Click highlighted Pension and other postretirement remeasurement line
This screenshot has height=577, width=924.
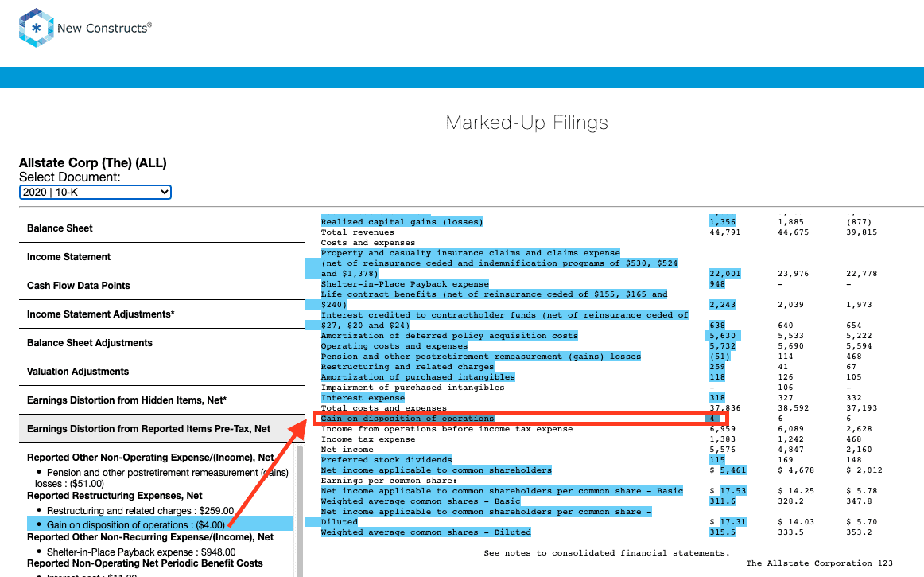[x=481, y=357]
